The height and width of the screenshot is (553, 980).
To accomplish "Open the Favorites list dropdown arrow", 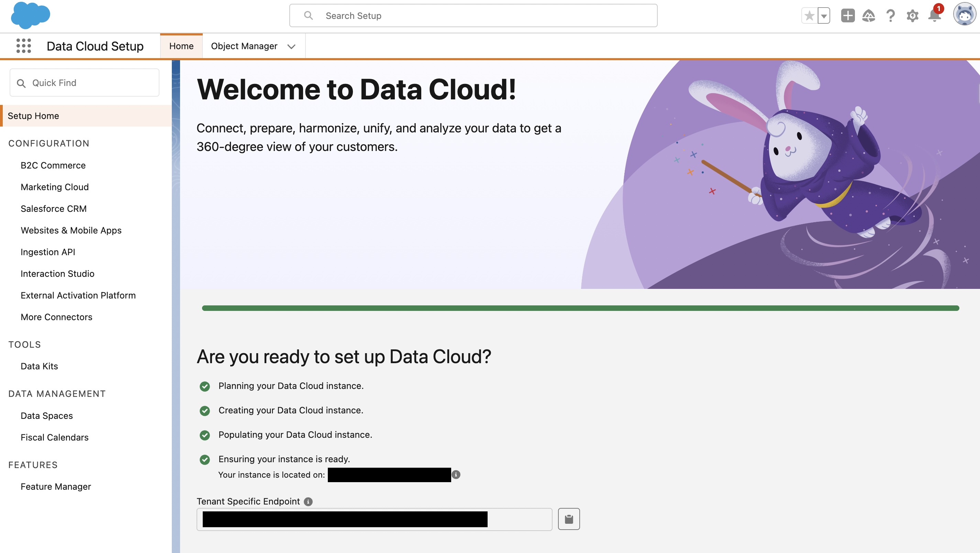I will click(x=824, y=15).
